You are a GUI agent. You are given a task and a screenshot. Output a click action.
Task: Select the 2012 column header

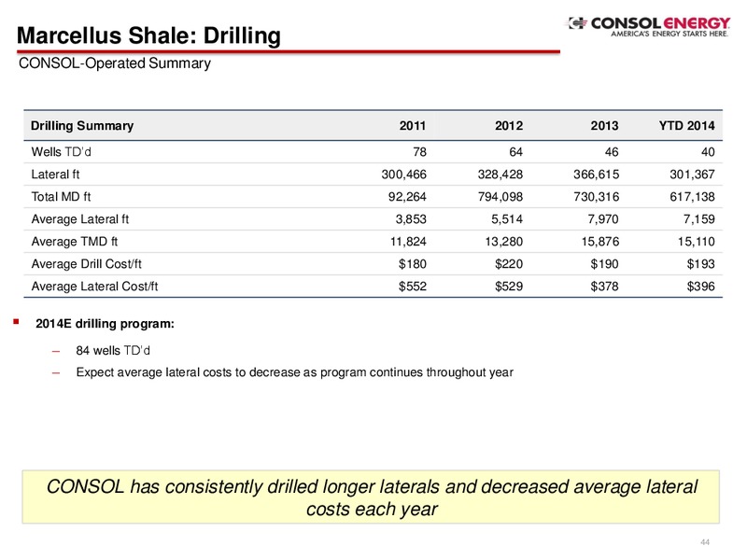509,126
